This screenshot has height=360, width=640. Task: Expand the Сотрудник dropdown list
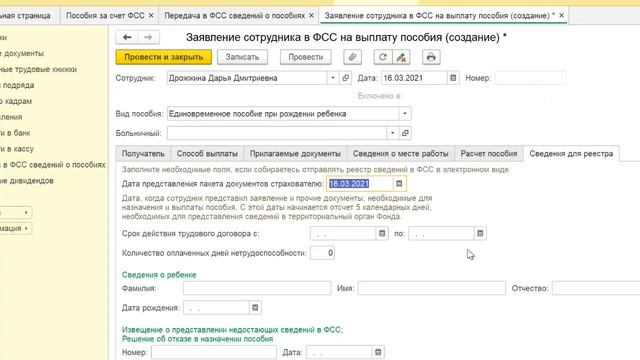click(333, 78)
